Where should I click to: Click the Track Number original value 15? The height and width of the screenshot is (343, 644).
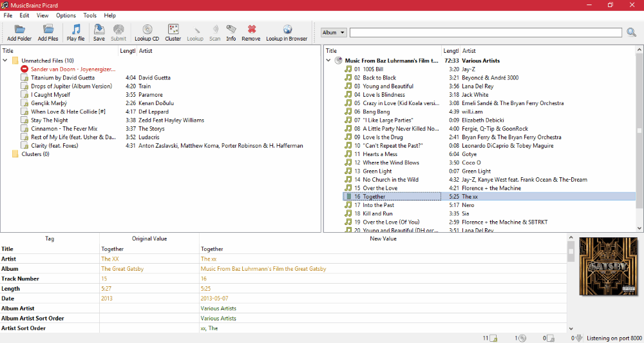pos(104,279)
